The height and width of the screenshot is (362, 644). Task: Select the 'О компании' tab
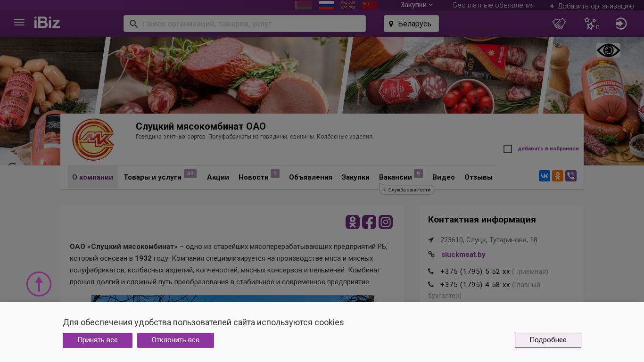[x=92, y=177]
